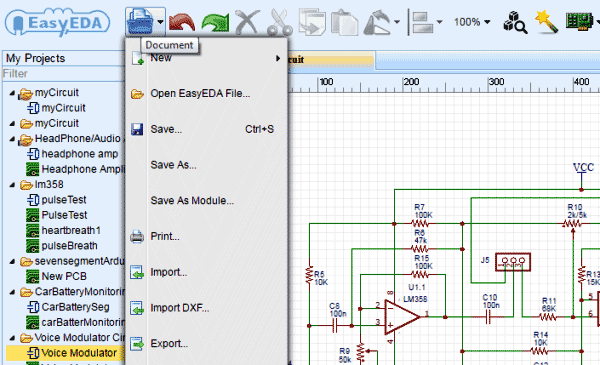Collapse the lm358 project folder
Viewport: 600px width, 365px height.
[x=12, y=185]
